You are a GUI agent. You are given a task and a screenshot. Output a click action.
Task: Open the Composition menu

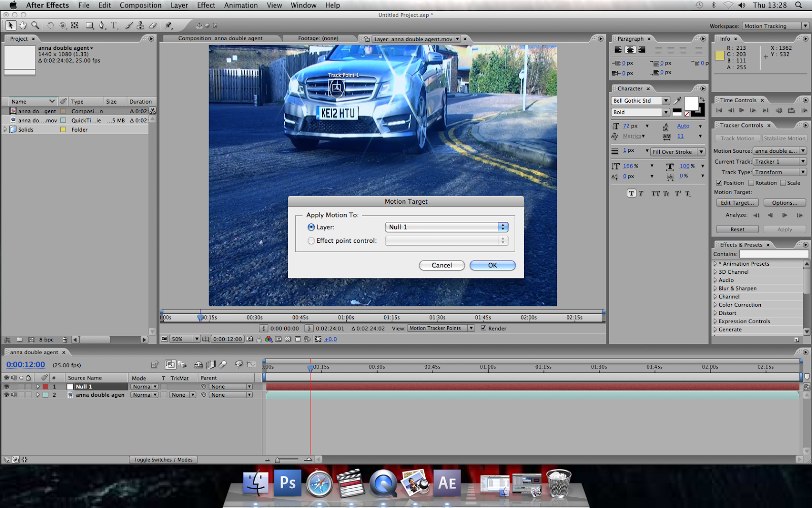pos(141,5)
